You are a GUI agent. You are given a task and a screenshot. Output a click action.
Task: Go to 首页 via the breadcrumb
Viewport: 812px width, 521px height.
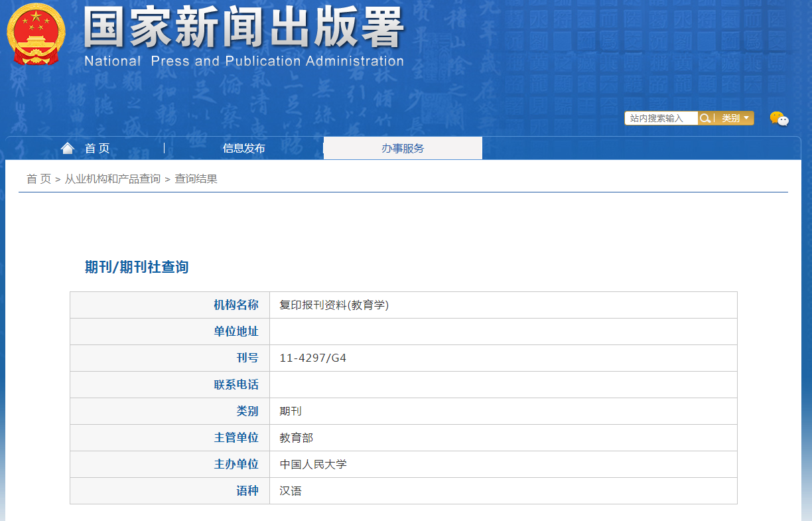(38, 179)
